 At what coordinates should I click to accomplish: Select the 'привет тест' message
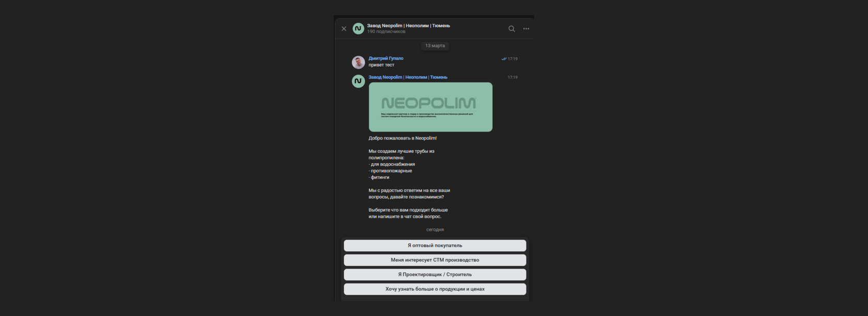pos(381,65)
